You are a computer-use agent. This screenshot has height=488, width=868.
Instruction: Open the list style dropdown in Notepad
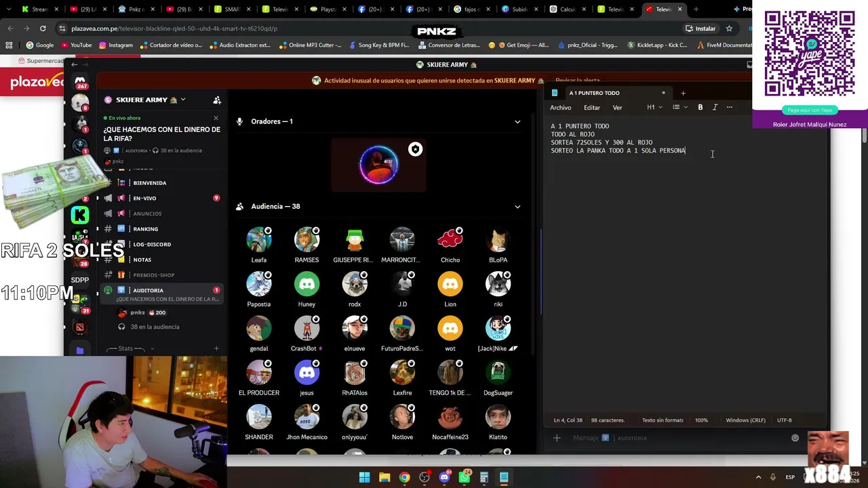[679, 107]
